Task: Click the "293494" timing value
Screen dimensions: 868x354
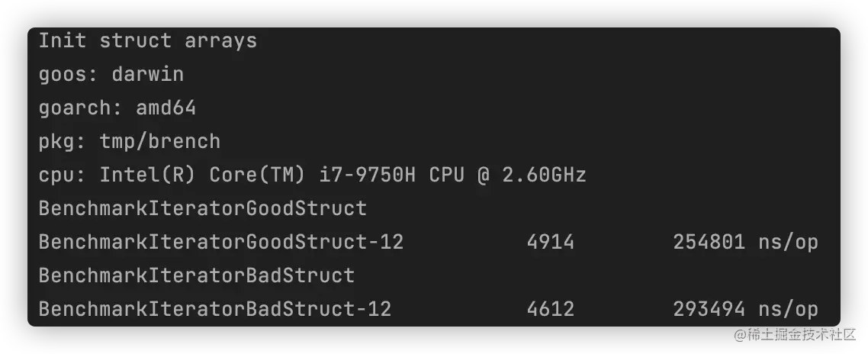Action: point(709,309)
